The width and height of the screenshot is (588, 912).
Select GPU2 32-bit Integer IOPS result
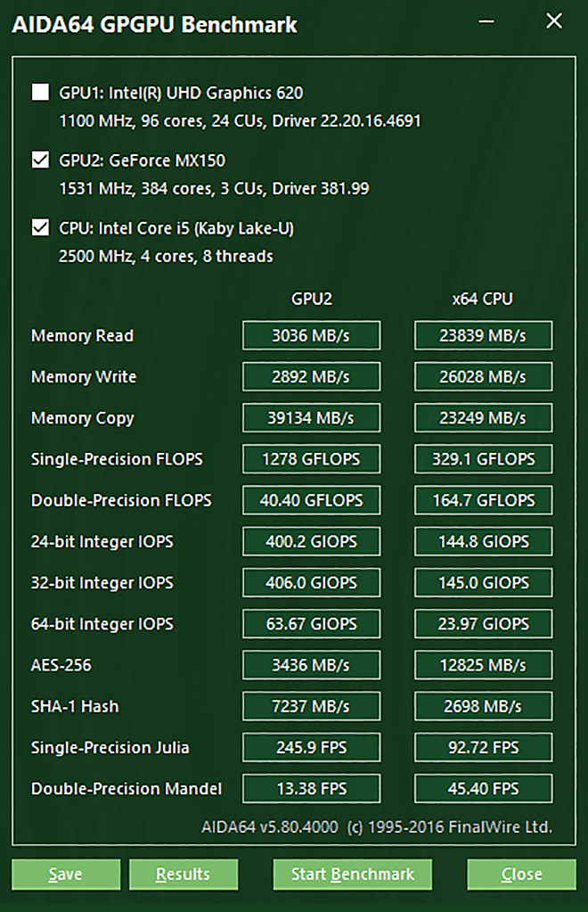(312, 583)
